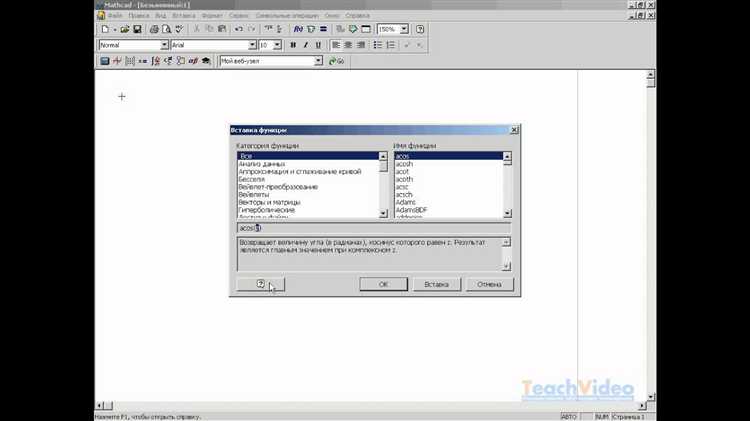Toggle Underline formatting
This screenshot has width=750, height=421.
pos(318,45)
